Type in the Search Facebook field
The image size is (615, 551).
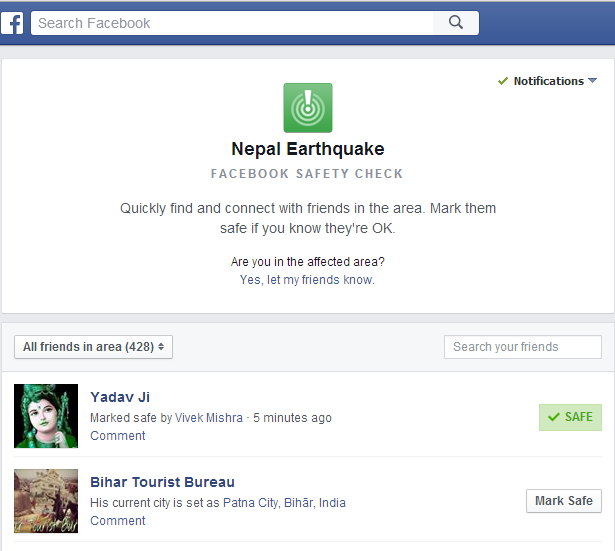[232, 23]
